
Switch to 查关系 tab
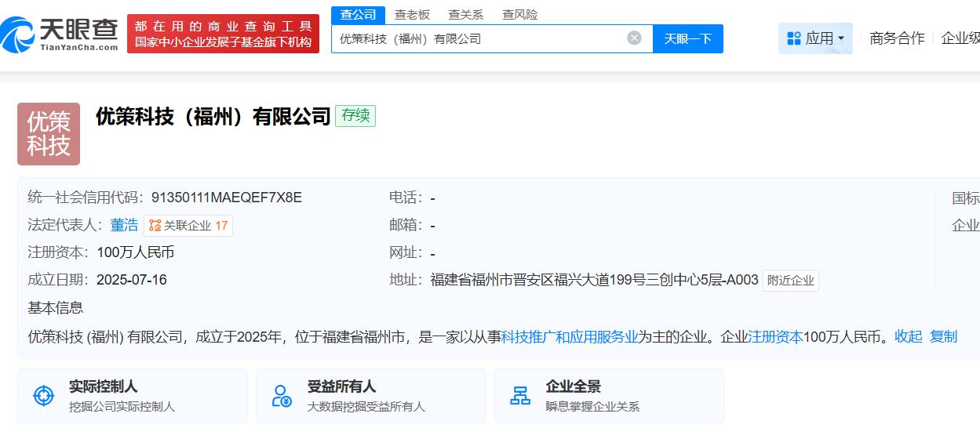[x=465, y=14]
